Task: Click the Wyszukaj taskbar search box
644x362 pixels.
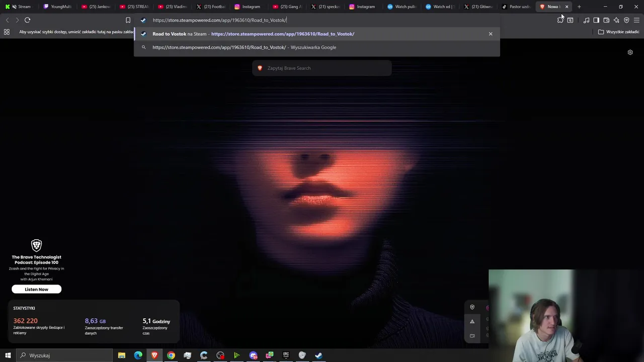Action: 64,355
